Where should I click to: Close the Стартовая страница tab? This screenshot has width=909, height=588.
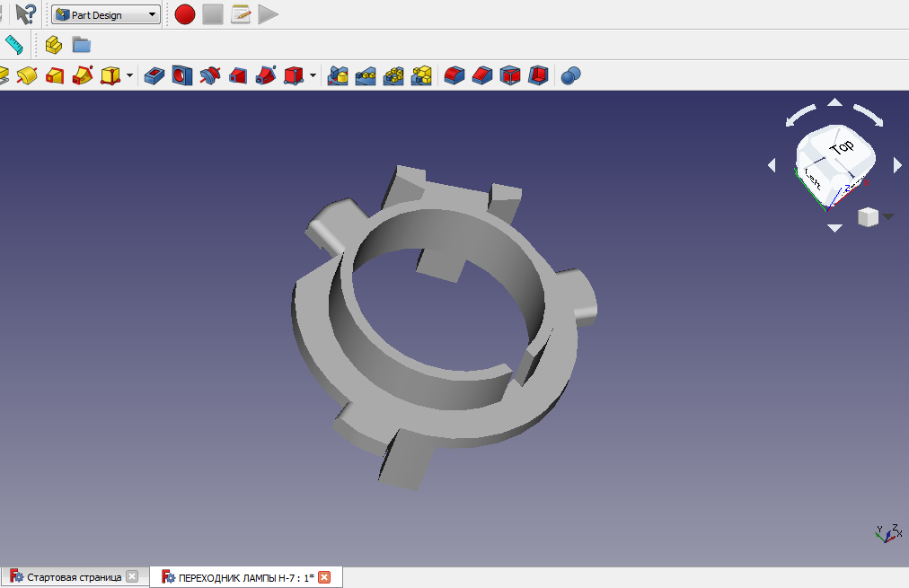(132, 577)
